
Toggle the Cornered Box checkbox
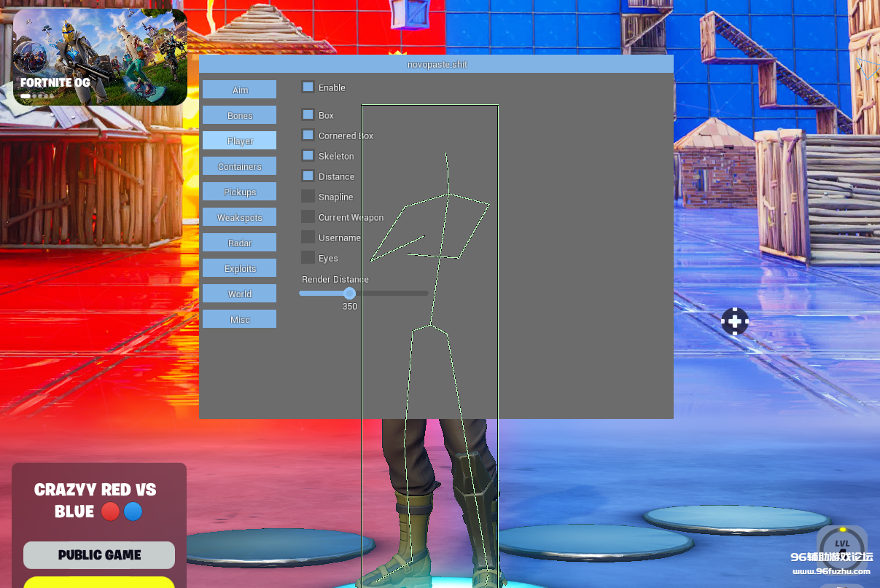(x=308, y=135)
